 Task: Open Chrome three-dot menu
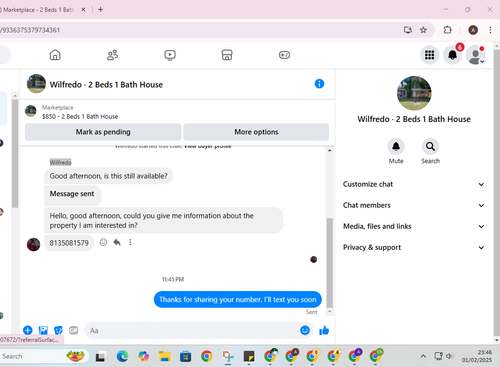pos(490,30)
